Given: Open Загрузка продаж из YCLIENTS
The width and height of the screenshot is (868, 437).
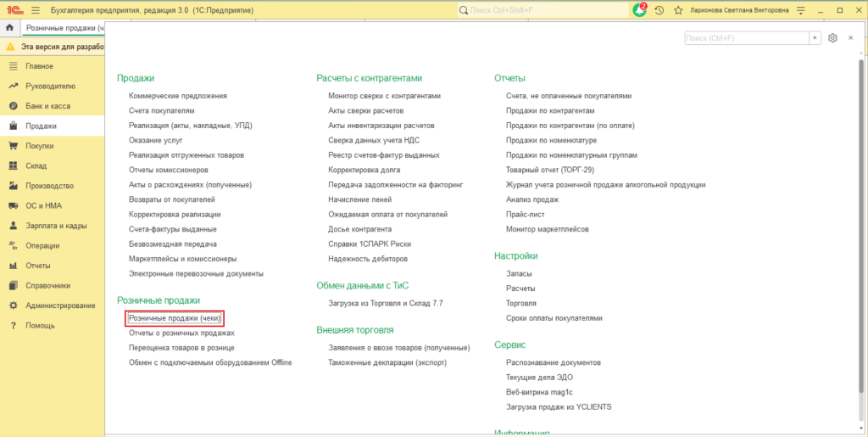Looking at the screenshot, I should (559, 407).
